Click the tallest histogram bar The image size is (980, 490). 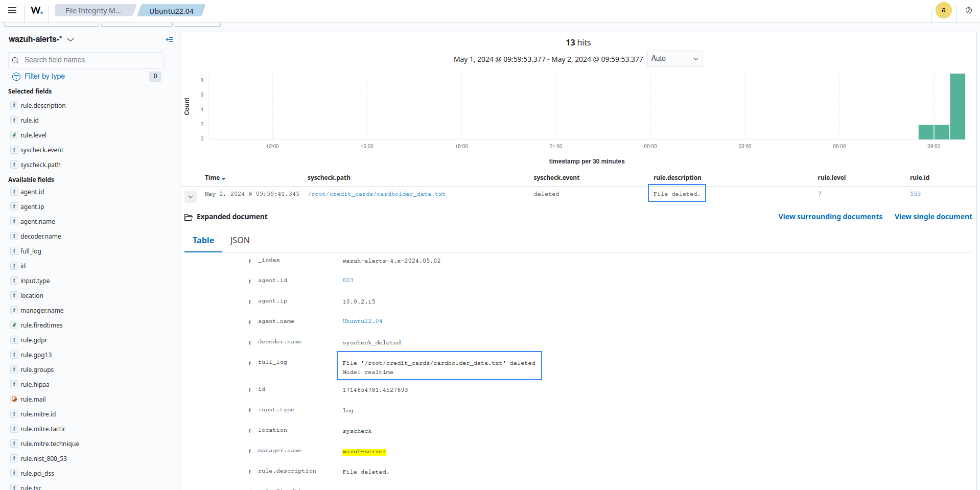point(957,106)
